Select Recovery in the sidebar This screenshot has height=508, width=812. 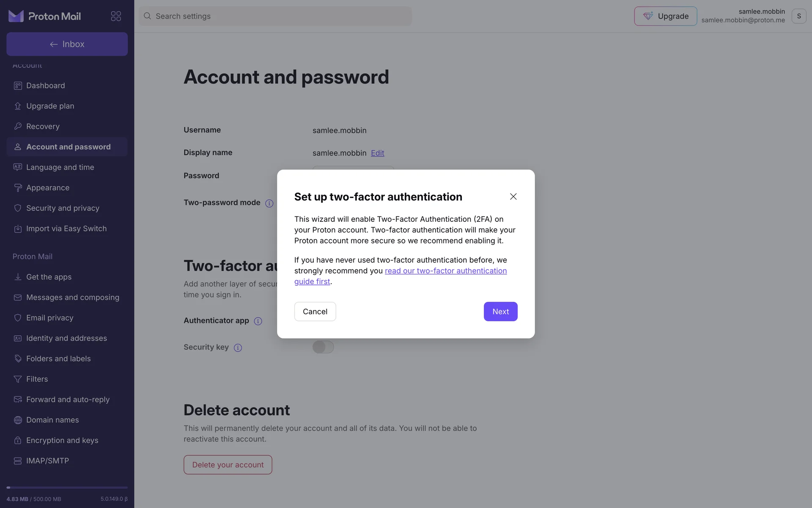(x=43, y=127)
